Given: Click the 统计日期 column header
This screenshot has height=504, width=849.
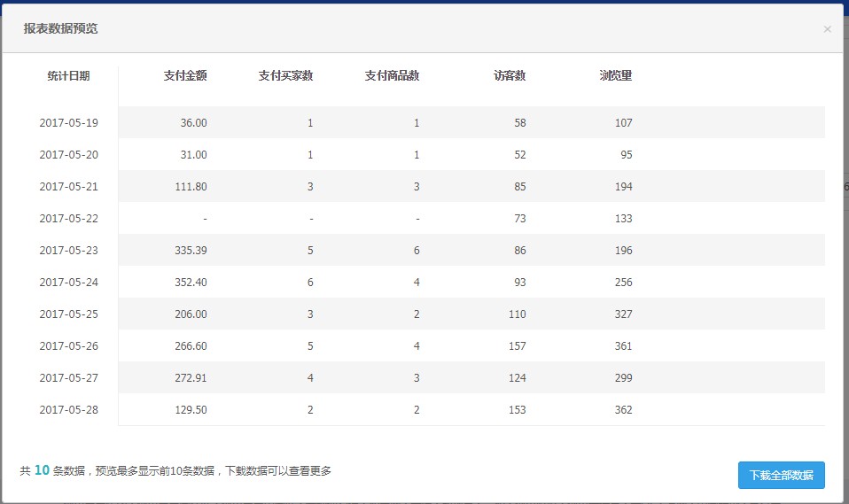Looking at the screenshot, I should point(69,76).
